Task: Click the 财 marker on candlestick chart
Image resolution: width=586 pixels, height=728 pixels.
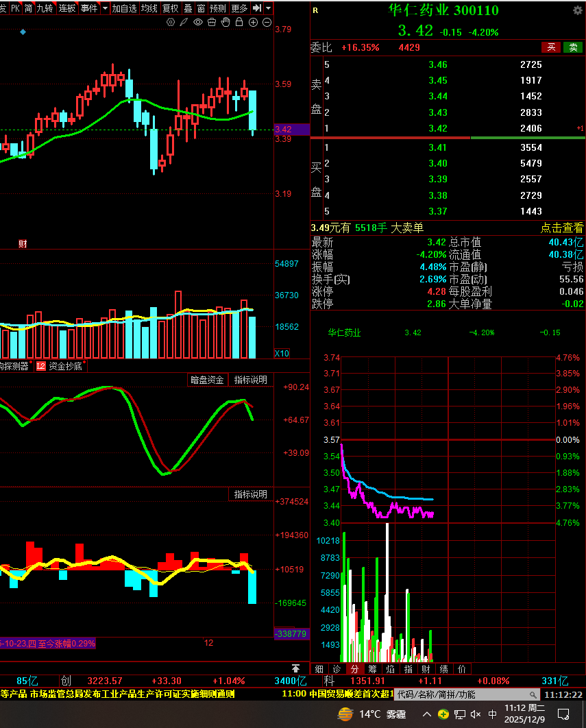Action: 23,244
